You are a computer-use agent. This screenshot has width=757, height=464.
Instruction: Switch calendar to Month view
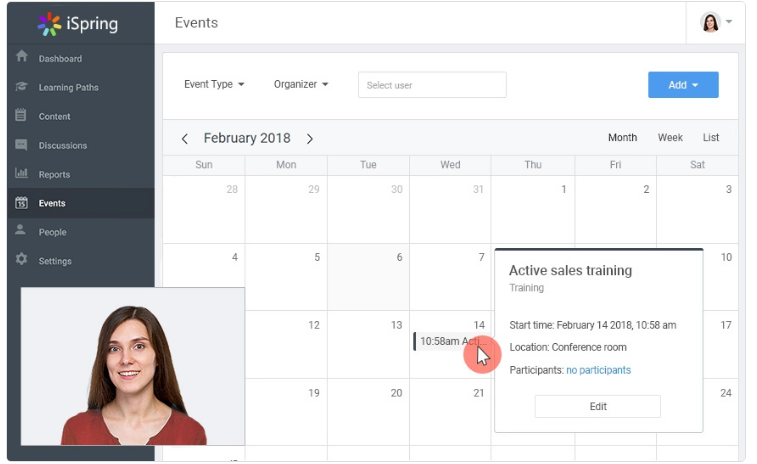(622, 138)
